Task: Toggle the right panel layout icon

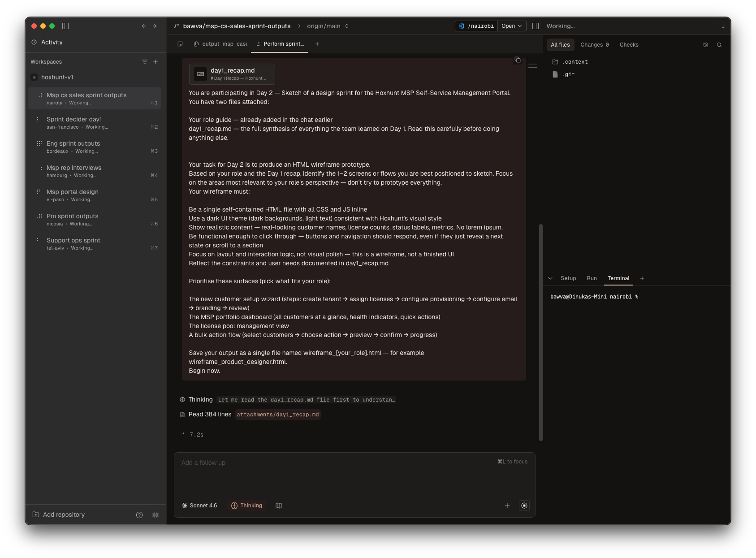Action: pyautogui.click(x=535, y=26)
